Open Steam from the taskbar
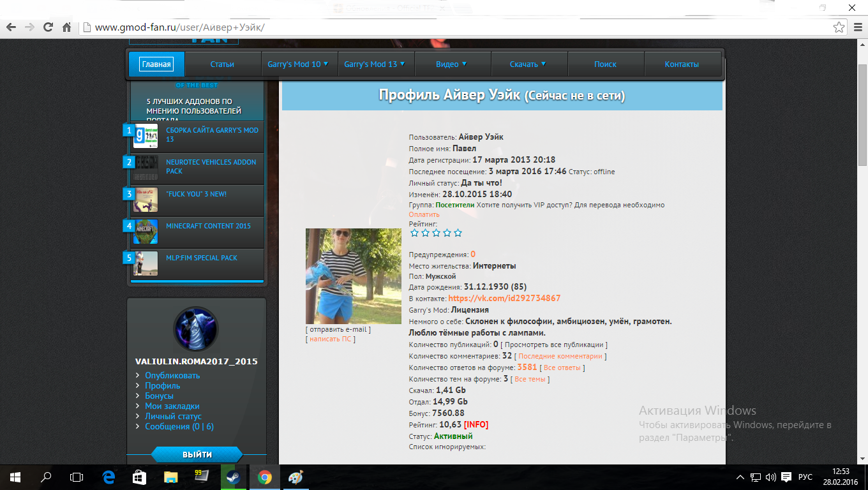Image resolution: width=868 pixels, height=490 pixels. point(233,477)
